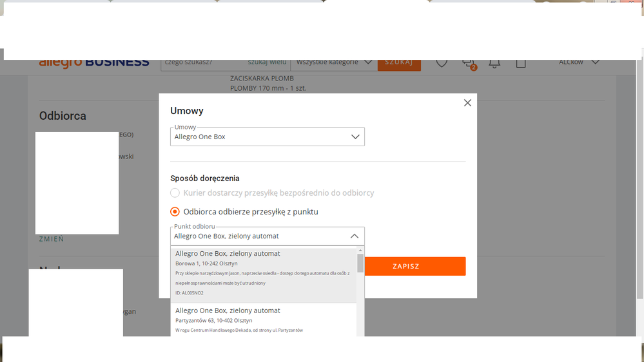Click the ZMIEŃ link under Odbiorca

coord(52,239)
